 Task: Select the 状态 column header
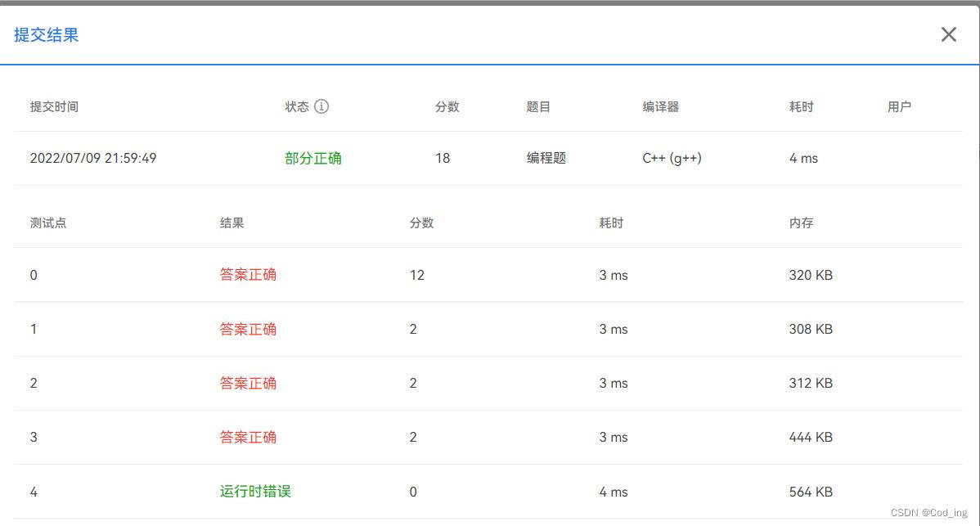[297, 107]
